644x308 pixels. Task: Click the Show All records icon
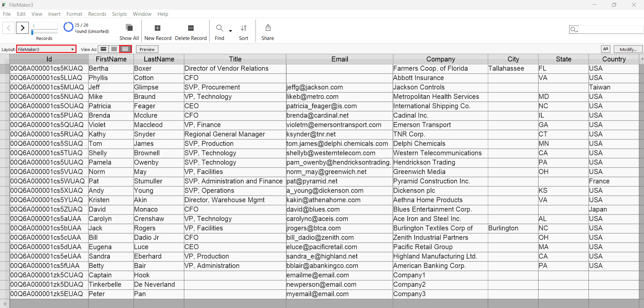(x=129, y=28)
